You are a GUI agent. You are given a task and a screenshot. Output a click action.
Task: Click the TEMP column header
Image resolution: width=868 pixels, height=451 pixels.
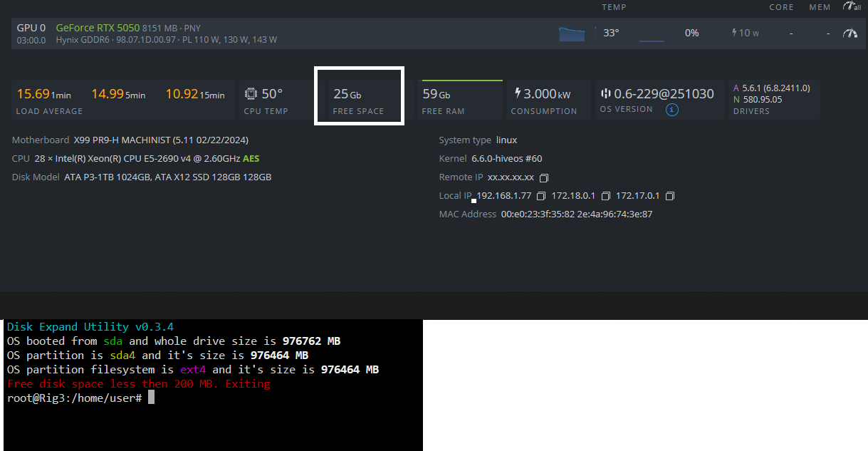[x=614, y=7]
